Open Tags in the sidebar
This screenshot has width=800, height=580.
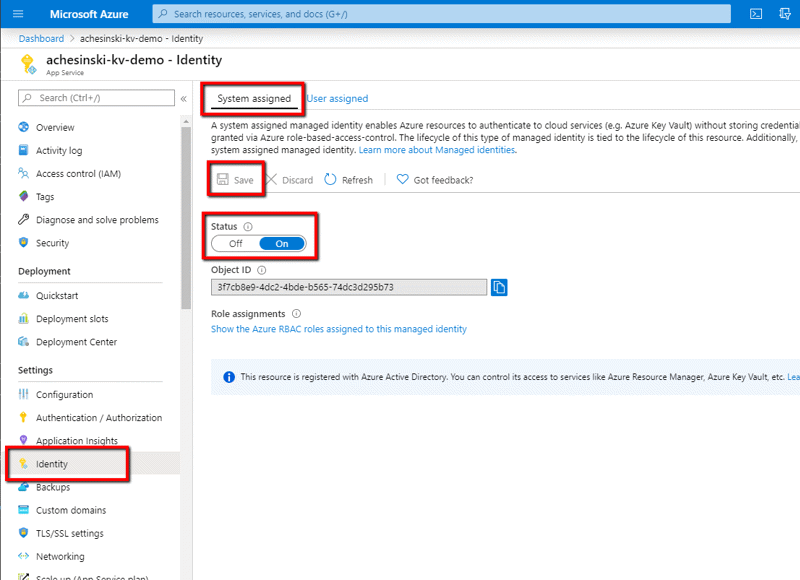pos(45,196)
